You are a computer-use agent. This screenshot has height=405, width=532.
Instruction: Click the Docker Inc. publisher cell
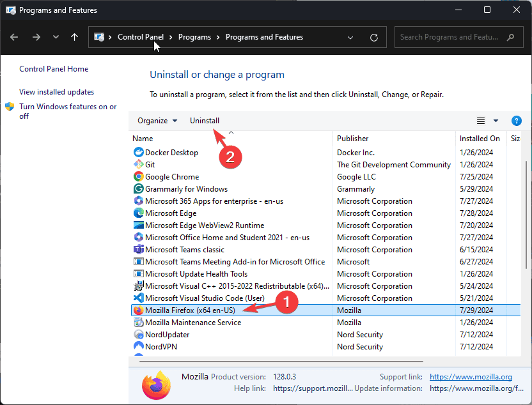(x=356, y=153)
